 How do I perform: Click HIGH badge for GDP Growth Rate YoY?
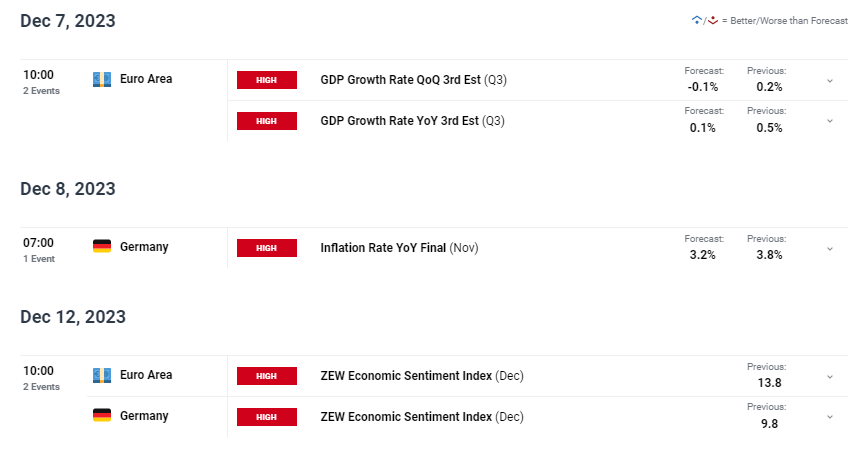point(267,121)
